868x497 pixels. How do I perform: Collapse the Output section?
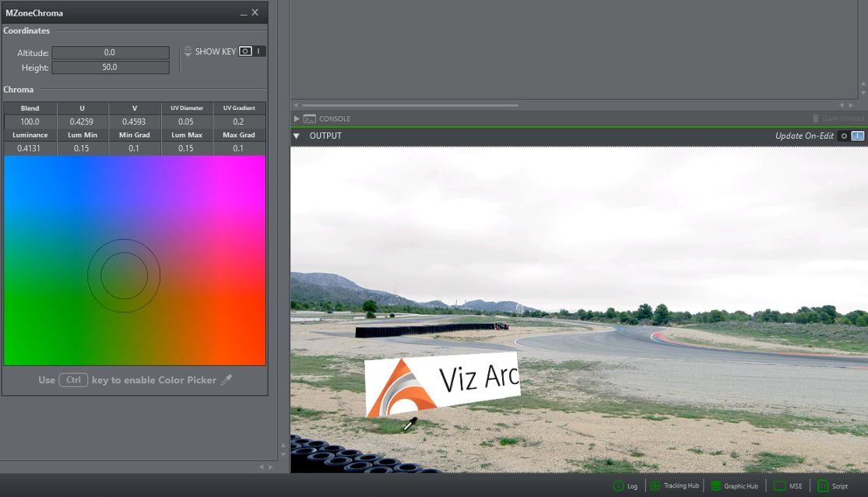click(297, 136)
